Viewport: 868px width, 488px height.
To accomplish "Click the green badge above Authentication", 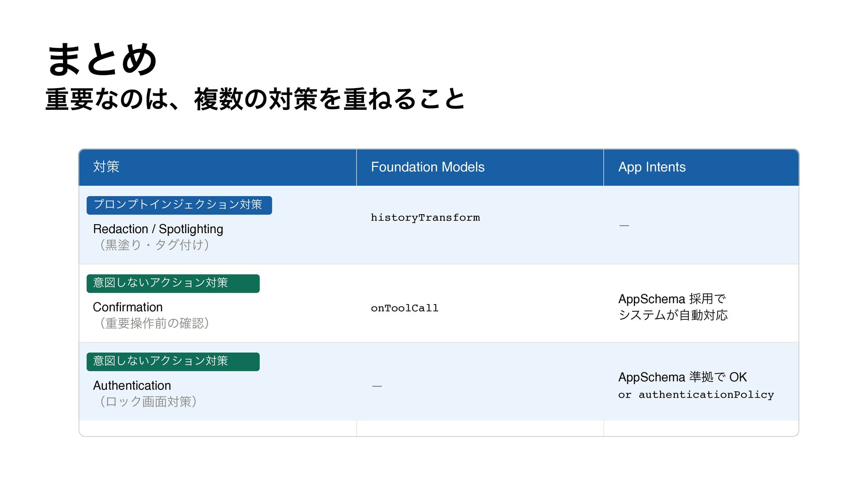I will point(173,361).
